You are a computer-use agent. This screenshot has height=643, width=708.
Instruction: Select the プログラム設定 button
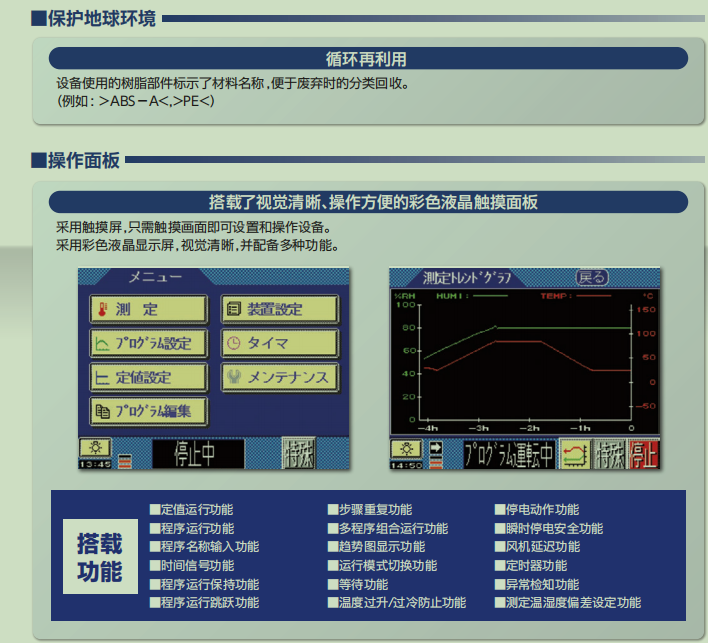149,343
